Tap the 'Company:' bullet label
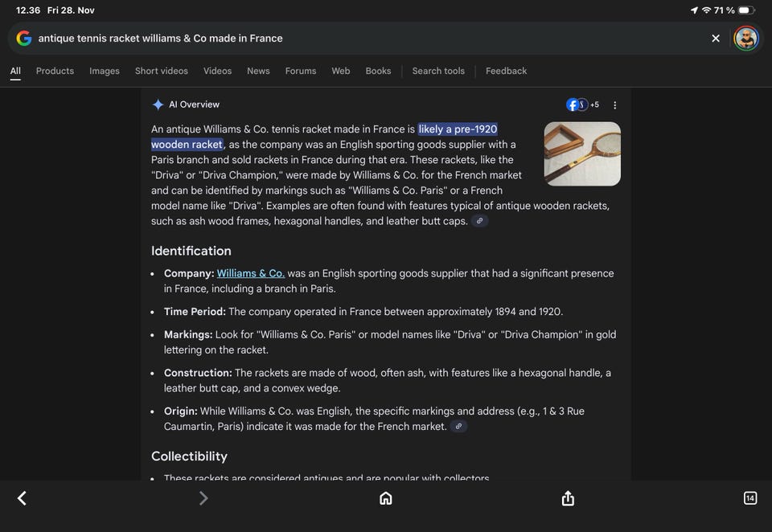The height and width of the screenshot is (532, 772). [189, 273]
